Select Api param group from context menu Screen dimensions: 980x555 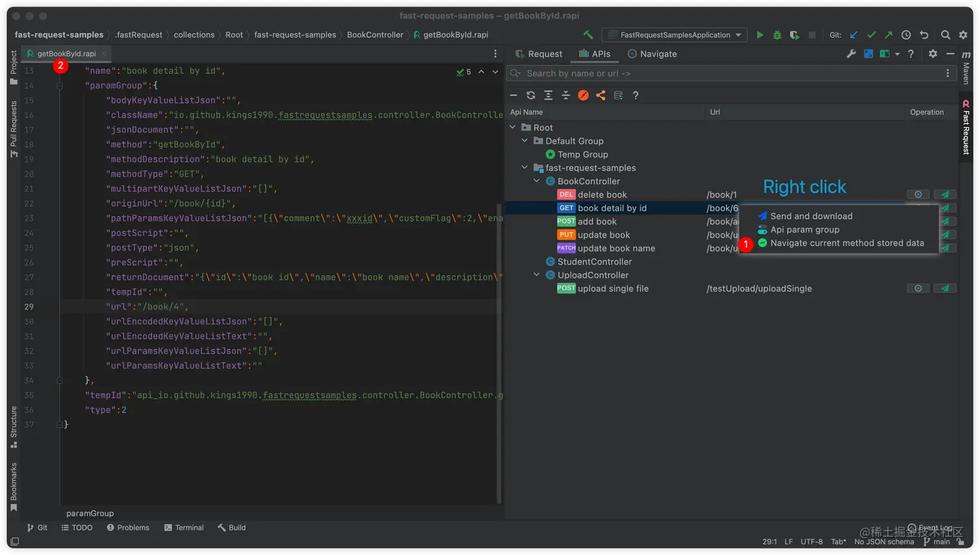804,229
